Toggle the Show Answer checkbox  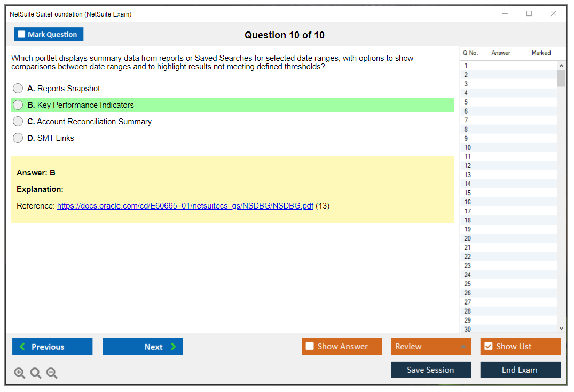coord(310,346)
